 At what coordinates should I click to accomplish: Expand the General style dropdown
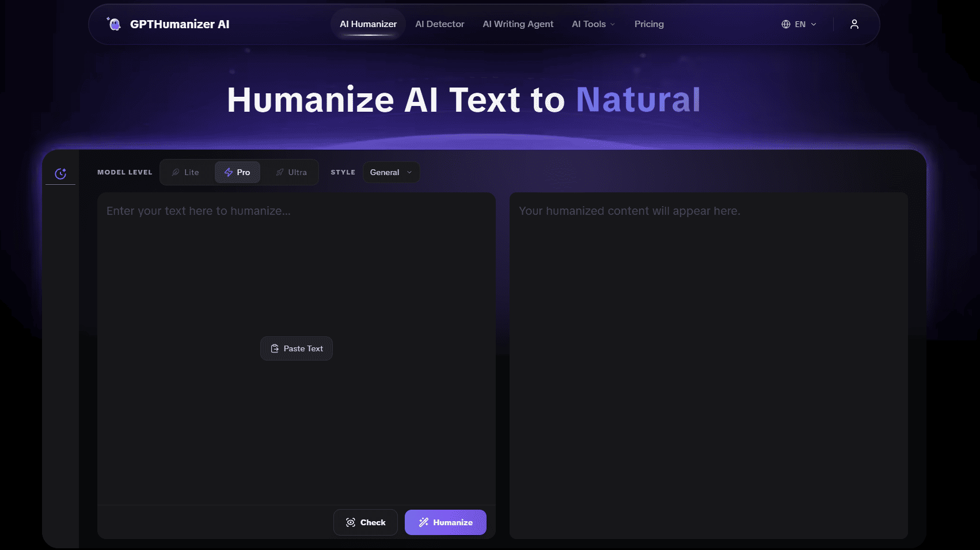pos(391,172)
